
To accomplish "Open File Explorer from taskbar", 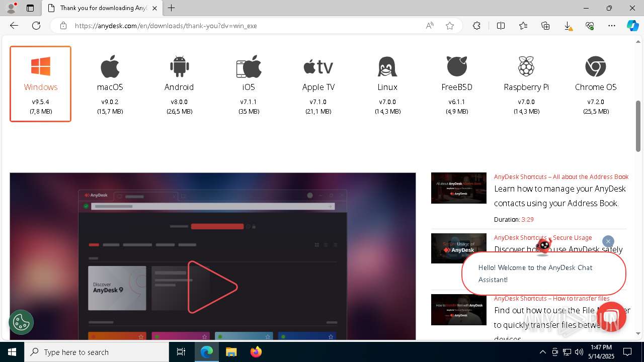I will 231,352.
